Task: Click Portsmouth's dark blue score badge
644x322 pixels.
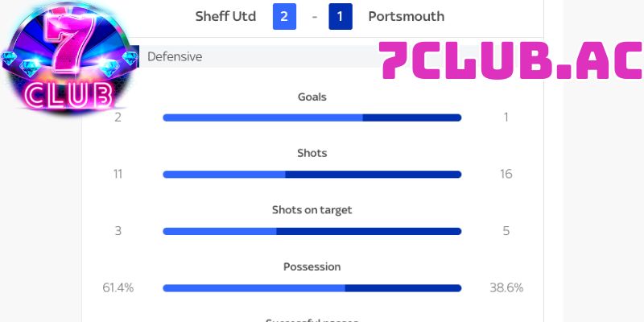Action: (x=341, y=16)
